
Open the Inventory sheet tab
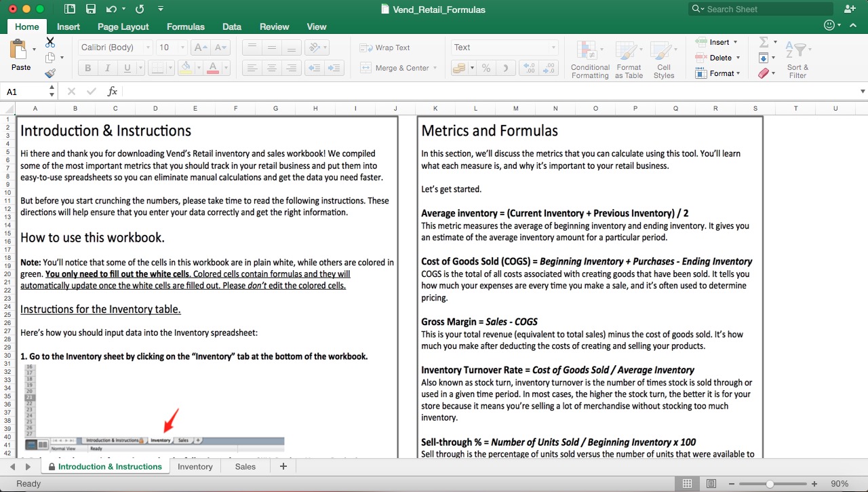tap(195, 466)
